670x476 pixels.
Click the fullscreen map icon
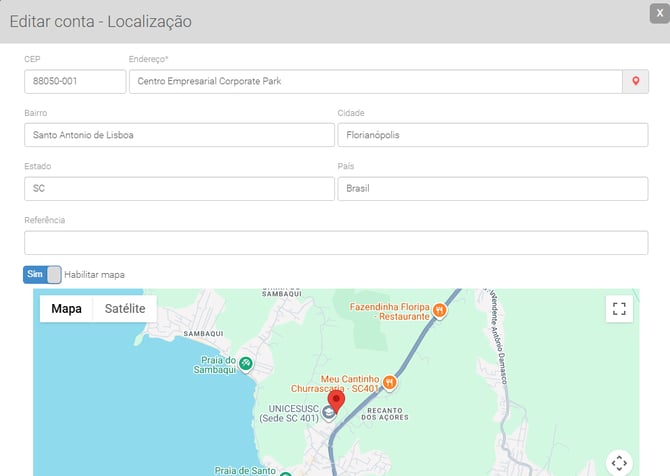click(x=619, y=309)
